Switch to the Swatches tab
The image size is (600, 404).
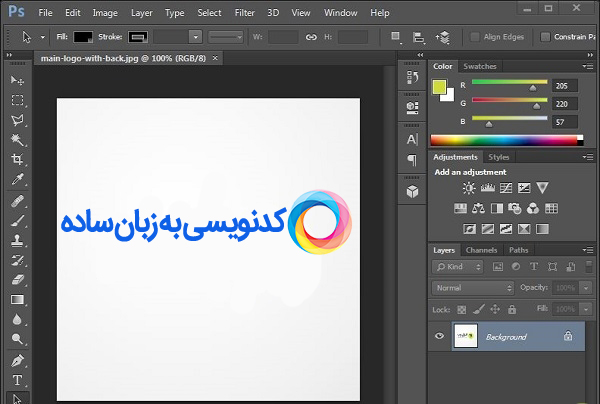point(480,67)
